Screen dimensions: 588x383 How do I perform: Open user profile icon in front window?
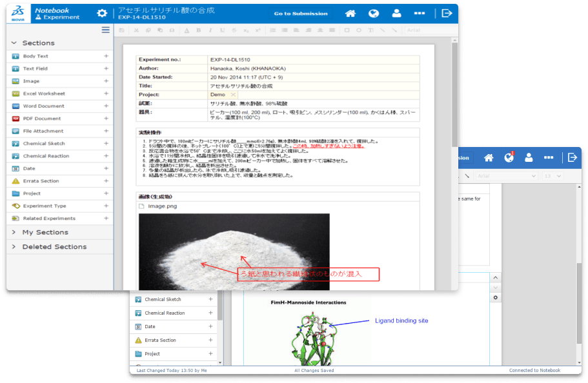click(x=396, y=14)
